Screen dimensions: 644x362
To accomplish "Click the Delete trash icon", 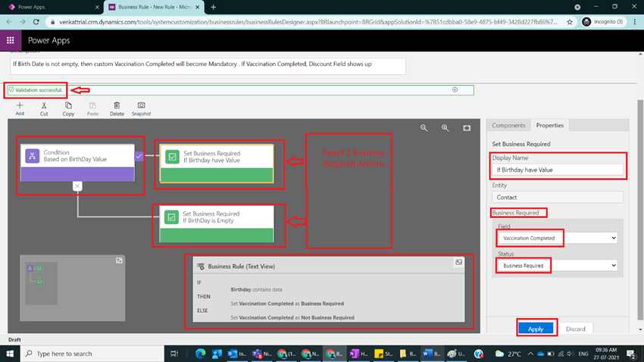I will point(117,109).
